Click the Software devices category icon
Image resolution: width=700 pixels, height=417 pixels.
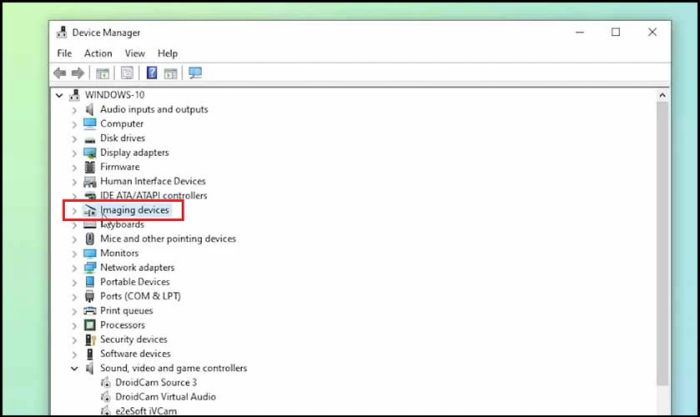(90, 354)
